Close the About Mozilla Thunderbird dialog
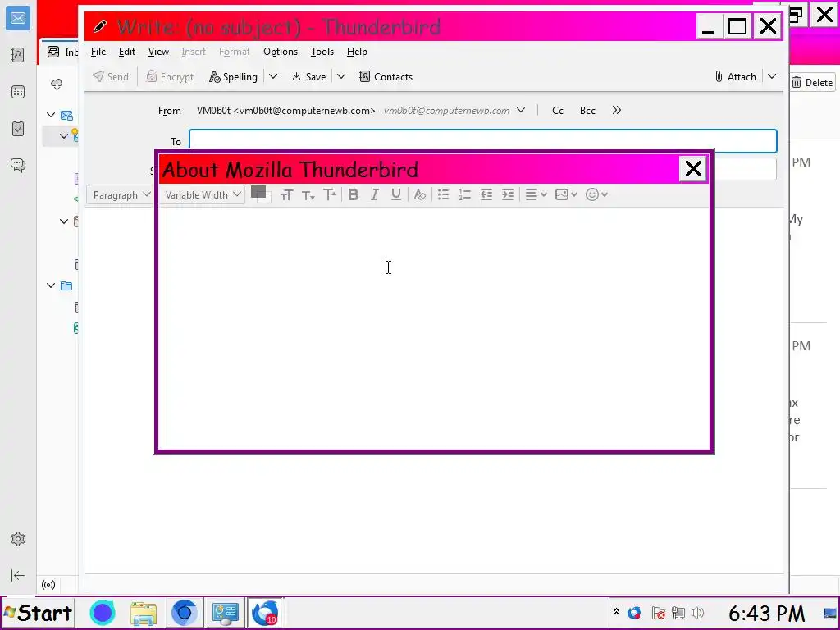Image resolution: width=840 pixels, height=630 pixels. tap(693, 169)
